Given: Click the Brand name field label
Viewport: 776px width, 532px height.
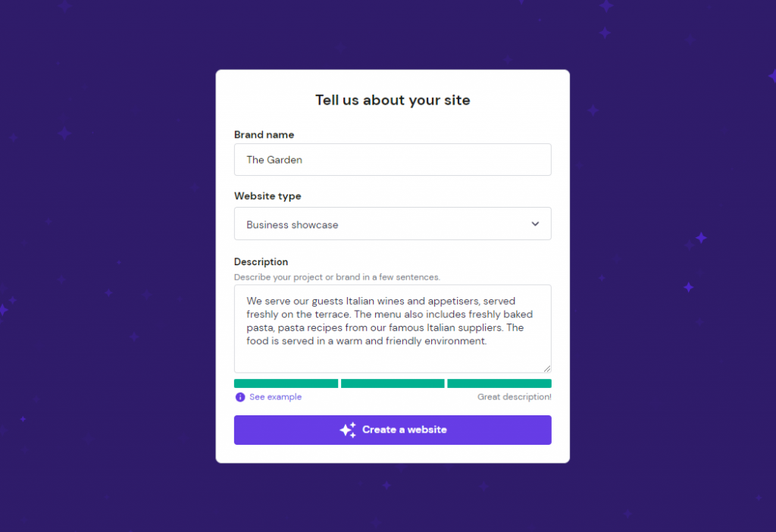Looking at the screenshot, I should [x=264, y=134].
